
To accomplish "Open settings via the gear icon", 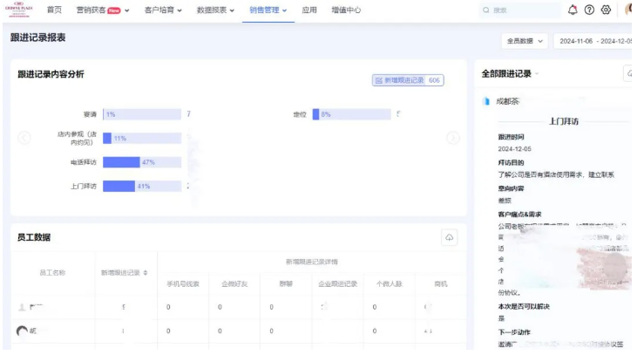I will [606, 10].
